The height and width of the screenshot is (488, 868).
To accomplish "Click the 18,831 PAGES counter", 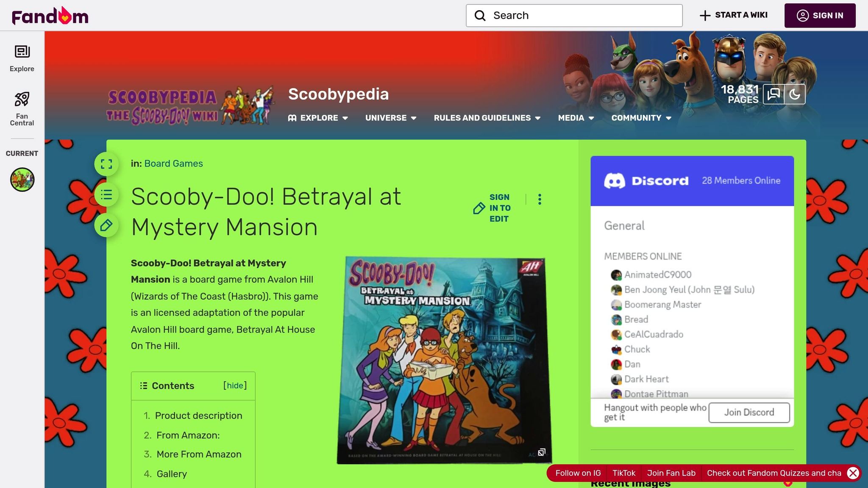I will pos(740,94).
